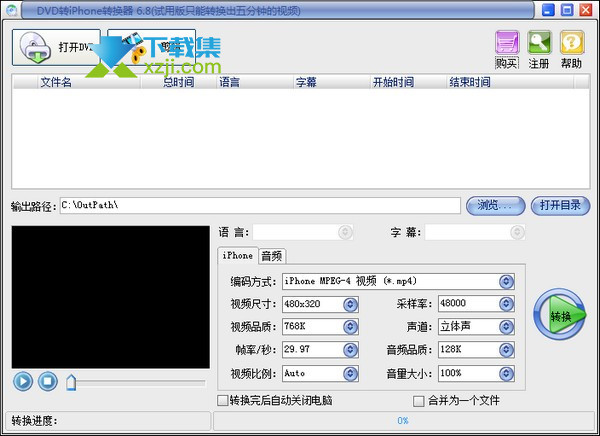
Task: Toggle merge into one file checkbox
Action: 419,401
